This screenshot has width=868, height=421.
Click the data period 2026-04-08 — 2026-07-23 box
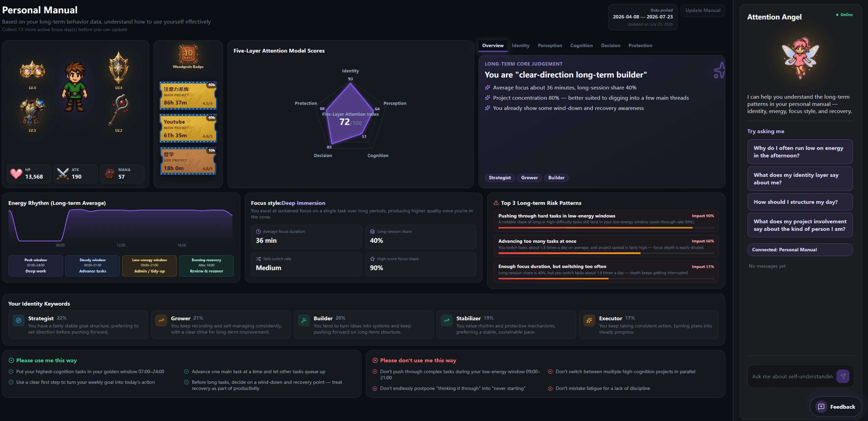[643, 17]
